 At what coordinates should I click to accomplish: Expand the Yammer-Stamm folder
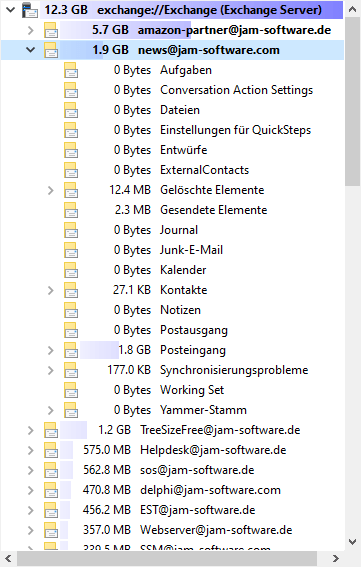51,410
